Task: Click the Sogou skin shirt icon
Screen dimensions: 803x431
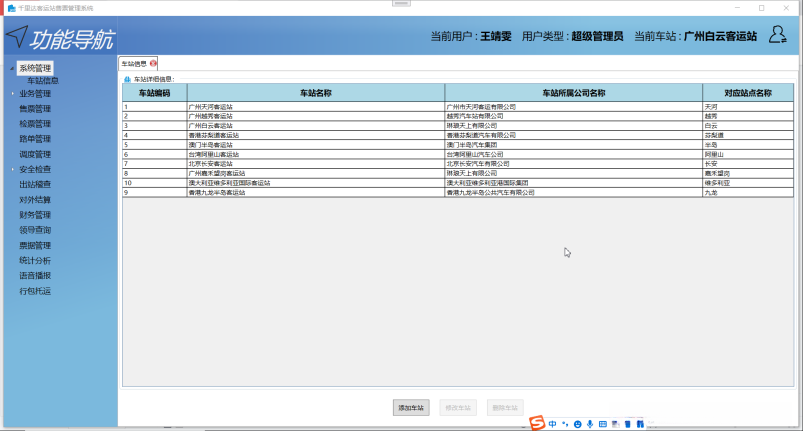Action: (x=628, y=424)
